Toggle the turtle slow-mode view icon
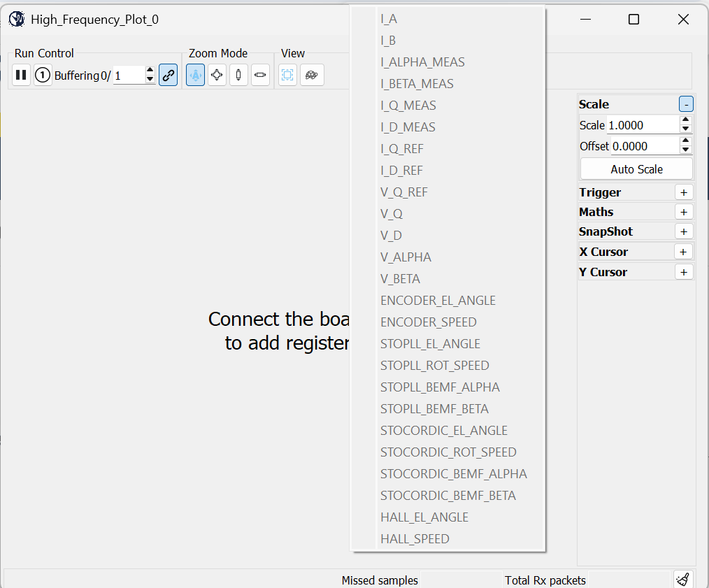The height and width of the screenshot is (588, 709). [312, 75]
